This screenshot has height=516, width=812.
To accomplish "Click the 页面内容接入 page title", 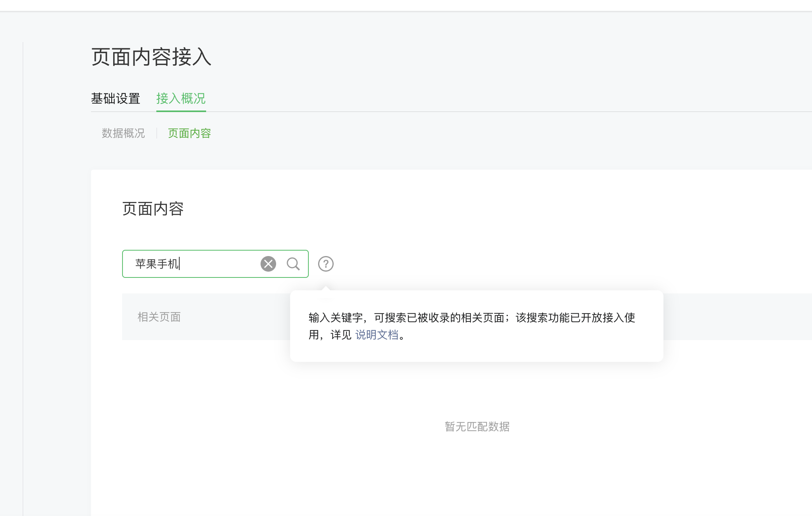I will point(151,57).
